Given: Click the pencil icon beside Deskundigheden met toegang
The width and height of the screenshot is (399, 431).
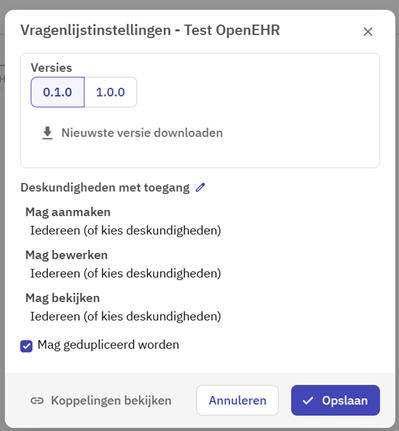Looking at the screenshot, I should click(200, 187).
